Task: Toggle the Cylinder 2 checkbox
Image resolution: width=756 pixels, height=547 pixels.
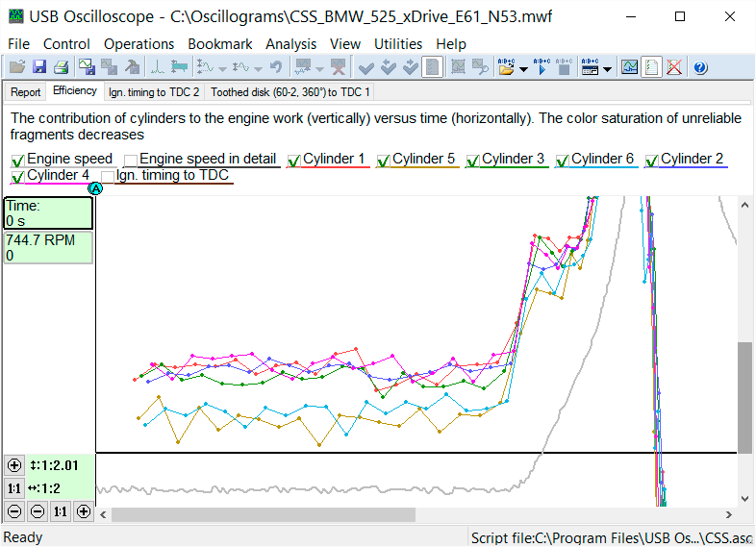Action: click(651, 161)
